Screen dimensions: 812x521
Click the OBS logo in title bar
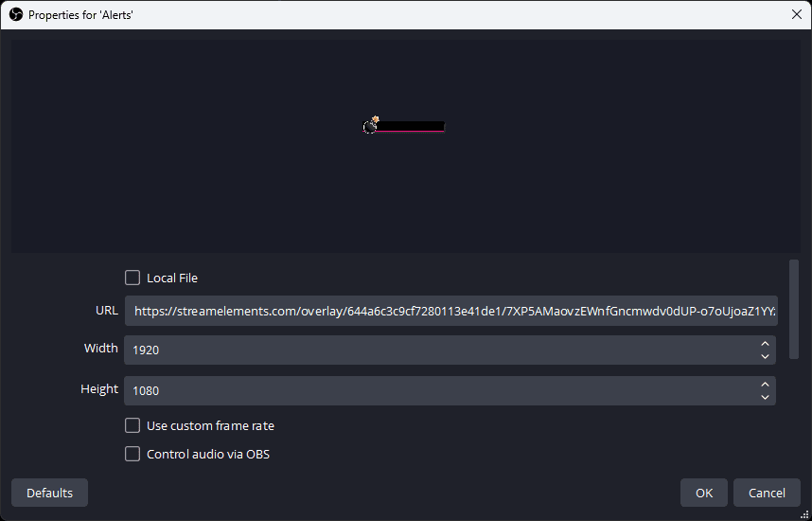(x=15, y=15)
